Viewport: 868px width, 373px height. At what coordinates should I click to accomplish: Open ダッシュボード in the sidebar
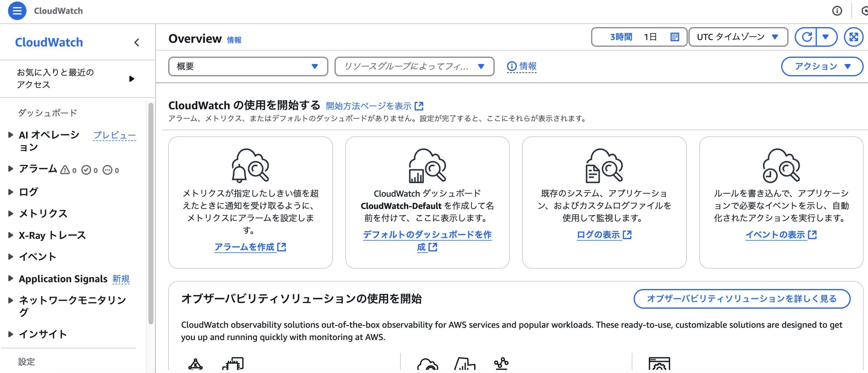coord(47,113)
